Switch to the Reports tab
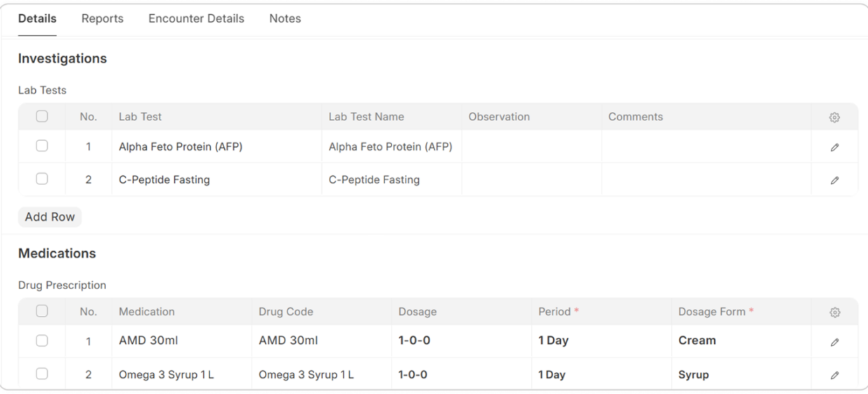 point(102,19)
